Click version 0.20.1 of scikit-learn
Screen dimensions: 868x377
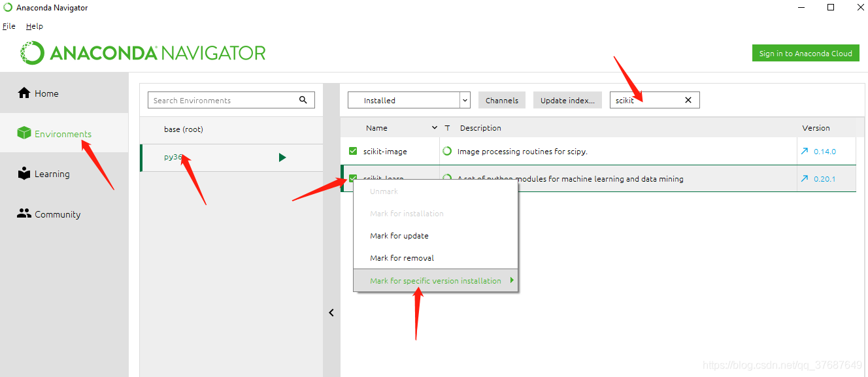(825, 179)
